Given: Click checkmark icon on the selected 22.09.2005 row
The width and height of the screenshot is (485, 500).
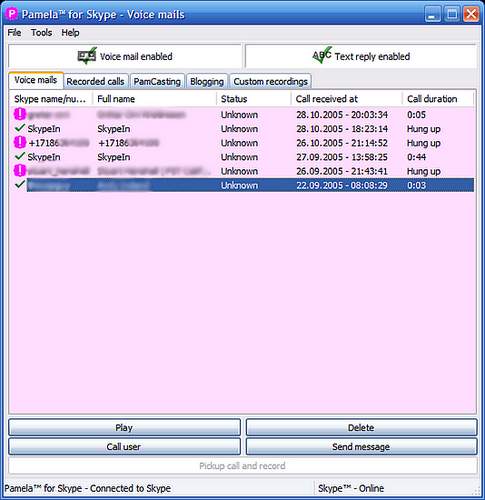Looking at the screenshot, I should [20, 184].
